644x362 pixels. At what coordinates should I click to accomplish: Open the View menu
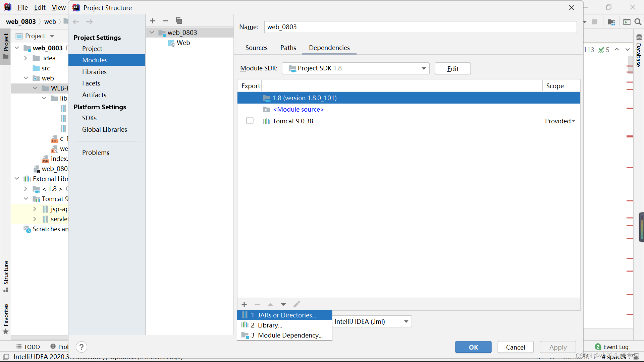(x=59, y=7)
